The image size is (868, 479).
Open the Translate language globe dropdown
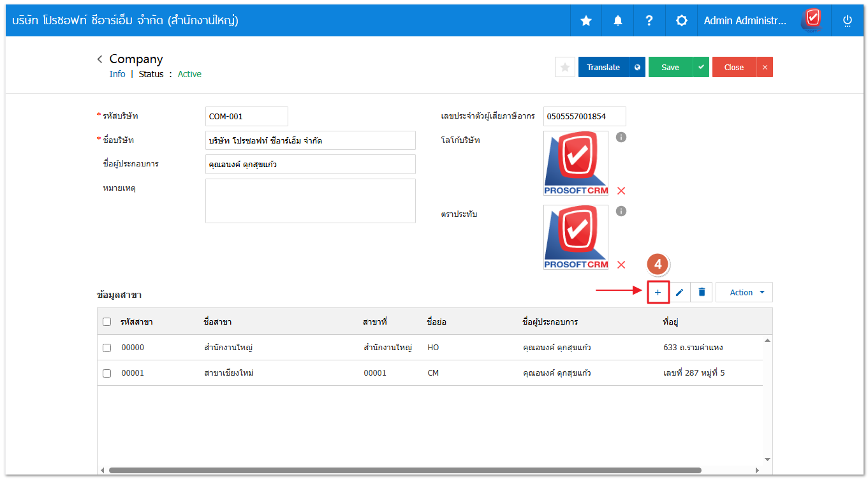click(x=637, y=67)
